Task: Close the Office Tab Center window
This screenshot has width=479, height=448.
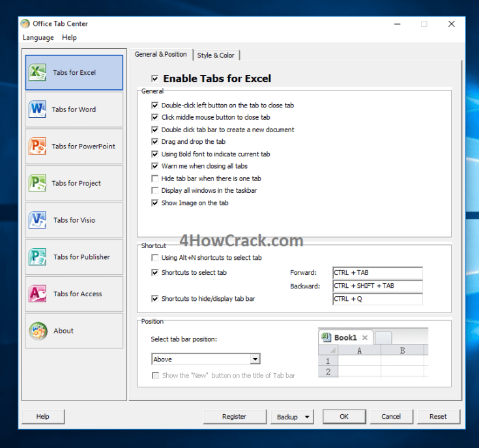Action: [x=452, y=24]
